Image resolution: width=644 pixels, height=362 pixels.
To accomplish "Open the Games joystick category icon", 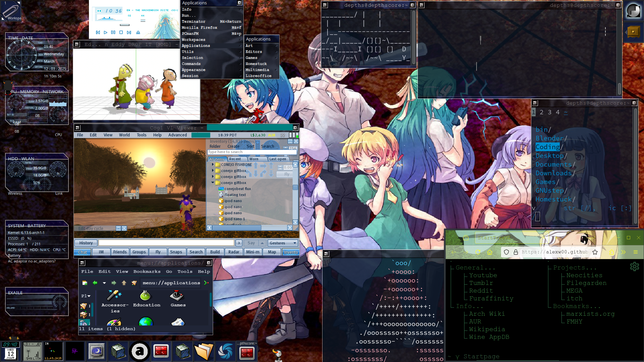I will coord(177,296).
